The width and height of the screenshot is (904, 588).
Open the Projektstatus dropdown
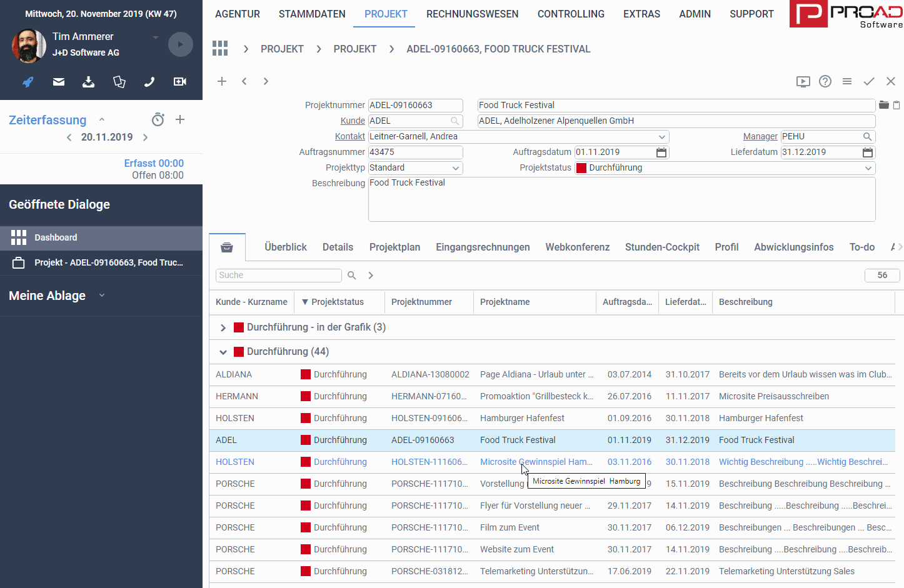868,168
